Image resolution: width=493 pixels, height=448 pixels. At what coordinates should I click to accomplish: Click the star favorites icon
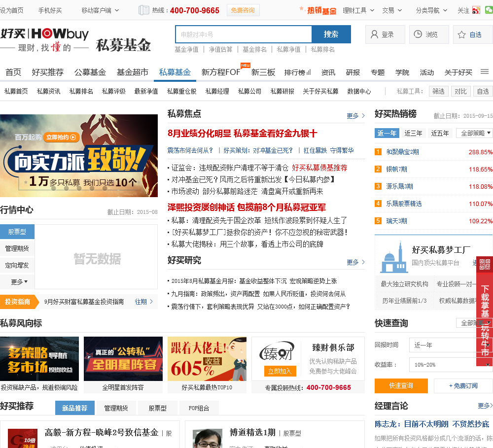pyautogui.click(x=461, y=34)
